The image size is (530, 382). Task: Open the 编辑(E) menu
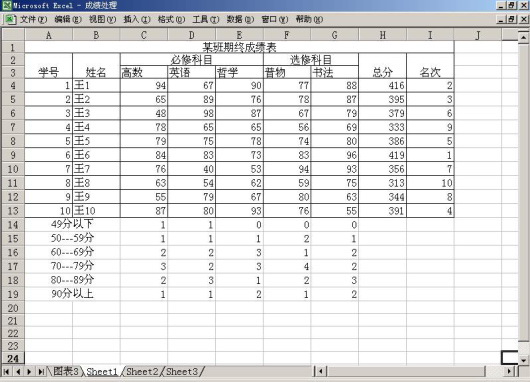point(68,19)
